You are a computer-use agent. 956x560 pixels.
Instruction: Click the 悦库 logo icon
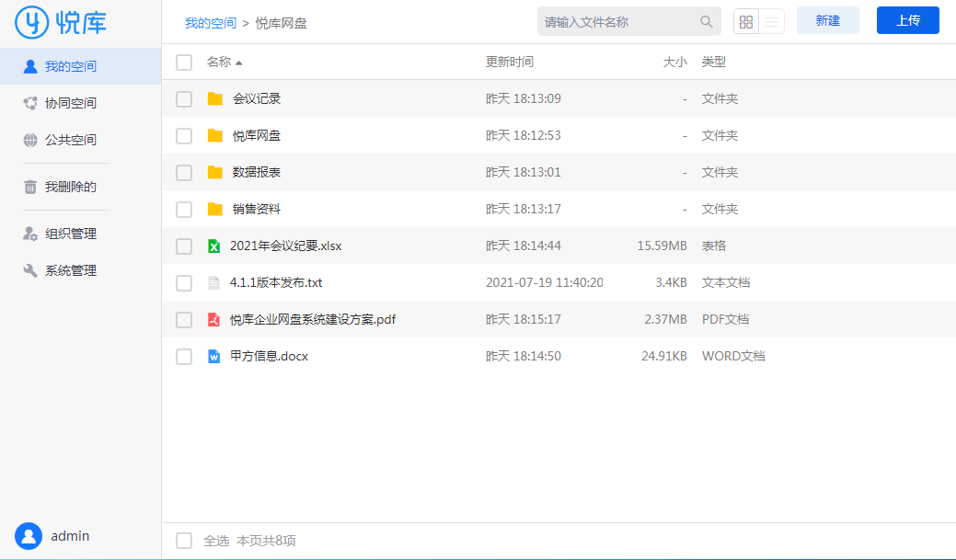point(31,23)
